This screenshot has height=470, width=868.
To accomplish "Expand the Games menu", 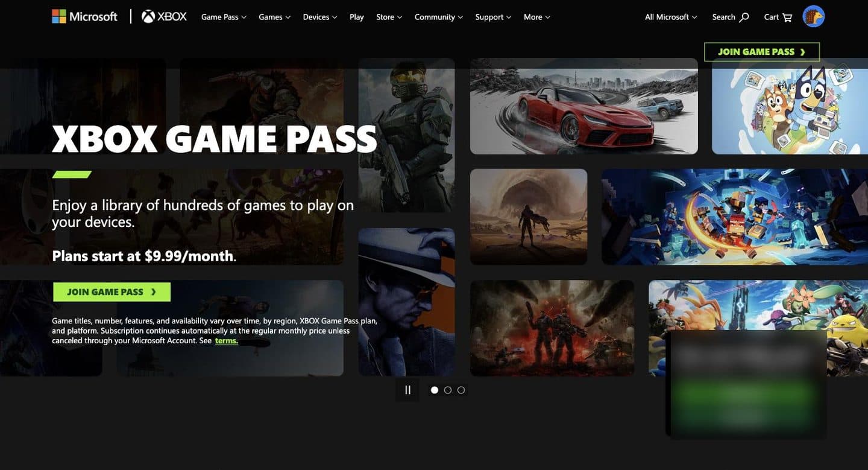I will coord(274,17).
